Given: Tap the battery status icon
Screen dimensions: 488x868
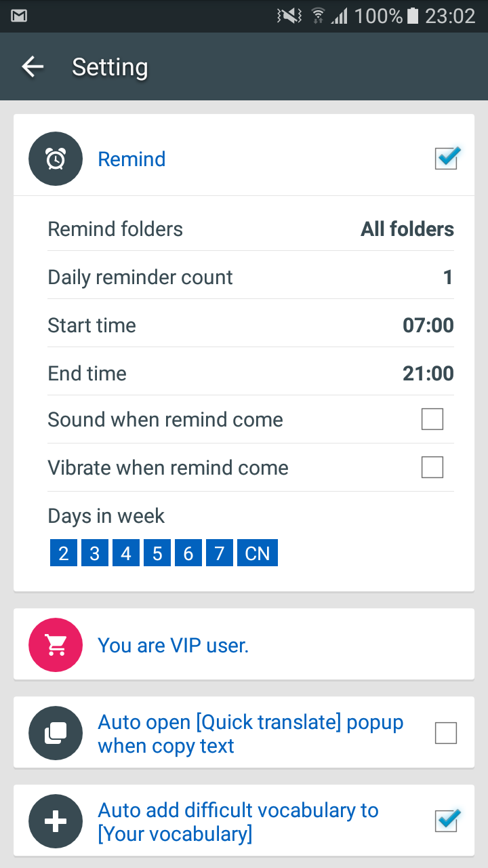Looking at the screenshot, I should click(x=413, y=16).
